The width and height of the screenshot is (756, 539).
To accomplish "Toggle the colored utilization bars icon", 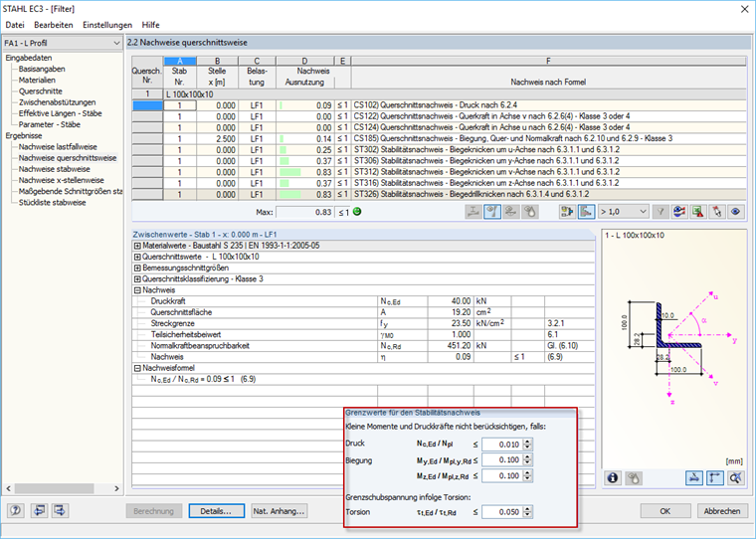I will click(x=586, y=212).
